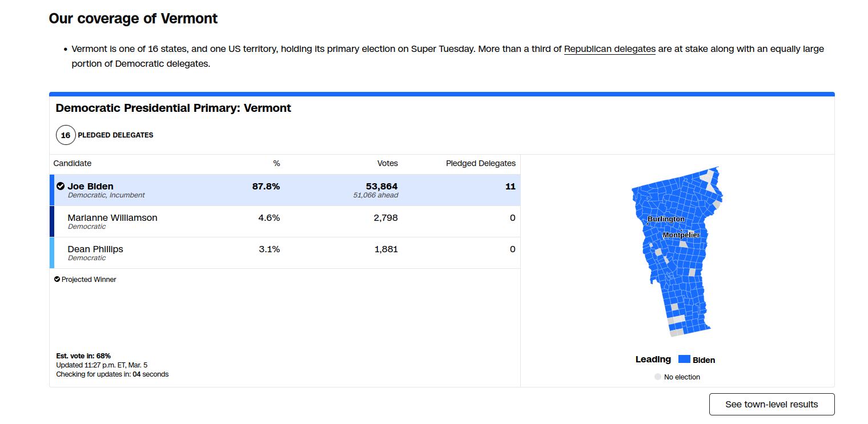The width and height of the screenshot is (868, 424).
Task: Click Phillips' 1,881 votes value
Action: (386, 249)
